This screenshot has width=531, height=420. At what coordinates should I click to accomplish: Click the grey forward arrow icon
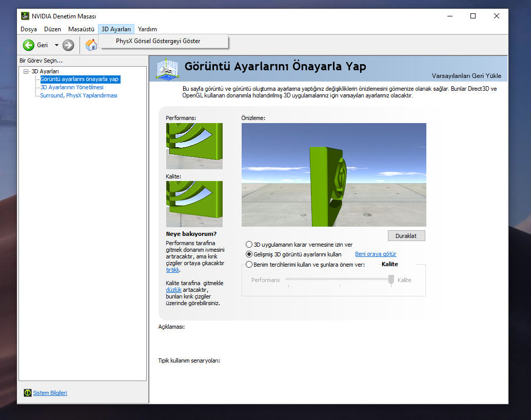68,45
